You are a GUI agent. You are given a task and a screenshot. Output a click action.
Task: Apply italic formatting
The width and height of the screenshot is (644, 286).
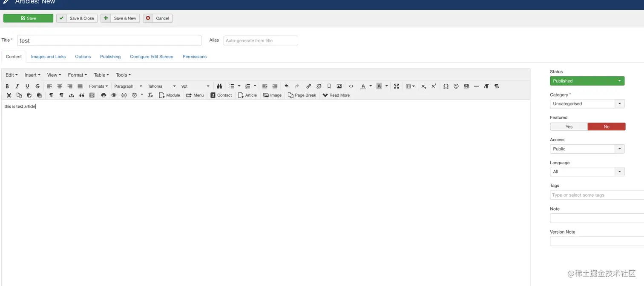[17, 86]
